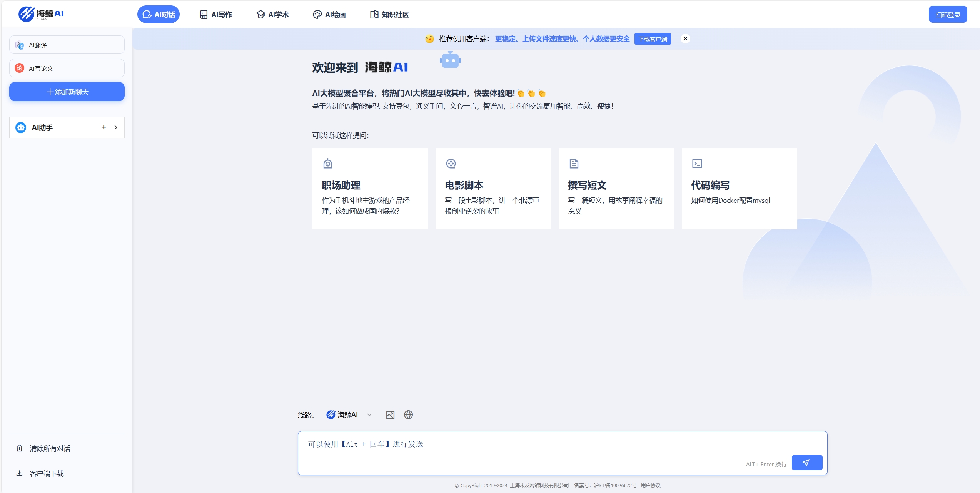Click the 沪ICP备19026672号 footer link

tap(615, 485)
